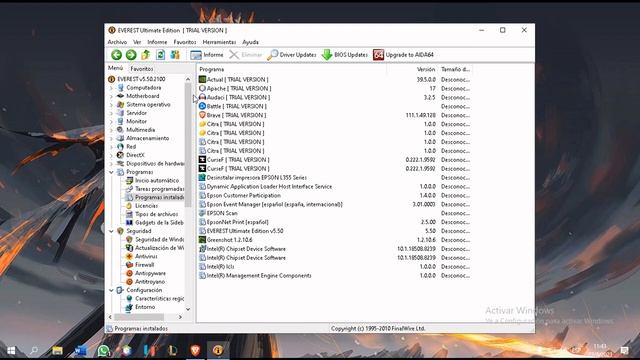Screen dimensions: 640x360
Task: Select the Audaci [TRIAL VERSION] row
Action: pyautogui.click(x=335, y=97)
